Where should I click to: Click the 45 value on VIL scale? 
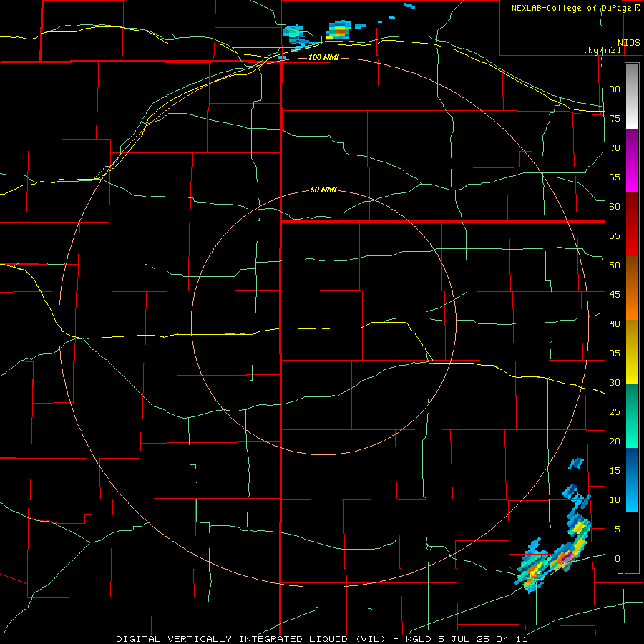point(615,295)
